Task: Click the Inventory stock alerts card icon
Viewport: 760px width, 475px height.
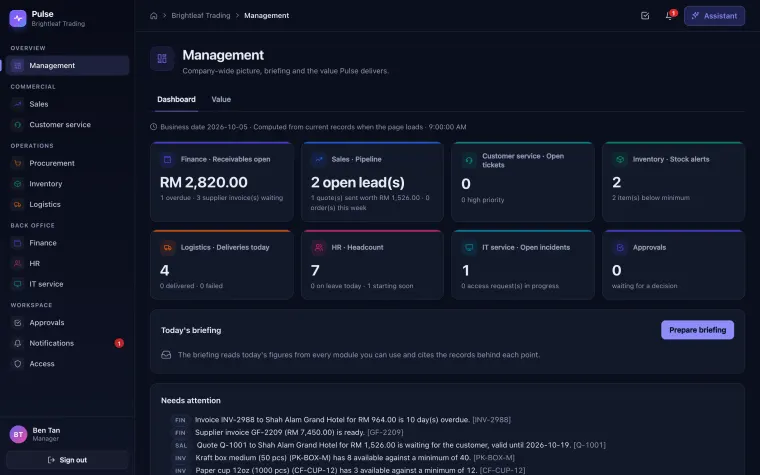Action: 619,159
